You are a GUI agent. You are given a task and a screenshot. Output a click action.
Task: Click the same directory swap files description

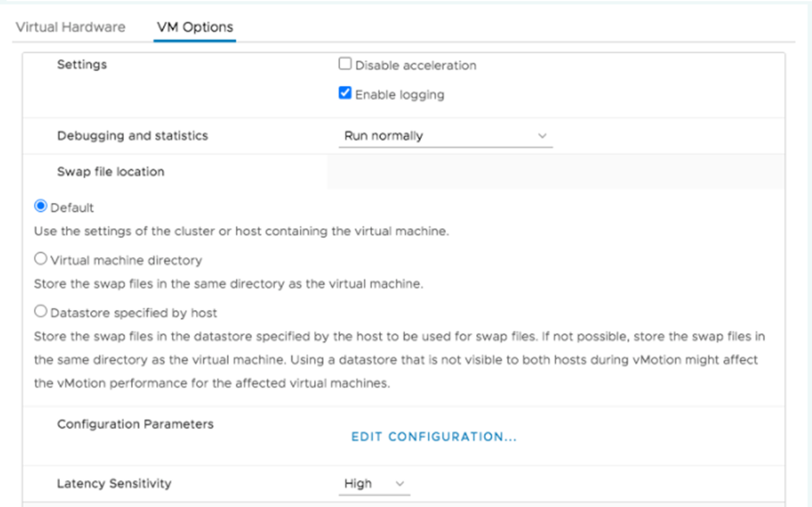click(x=228, y=284)
